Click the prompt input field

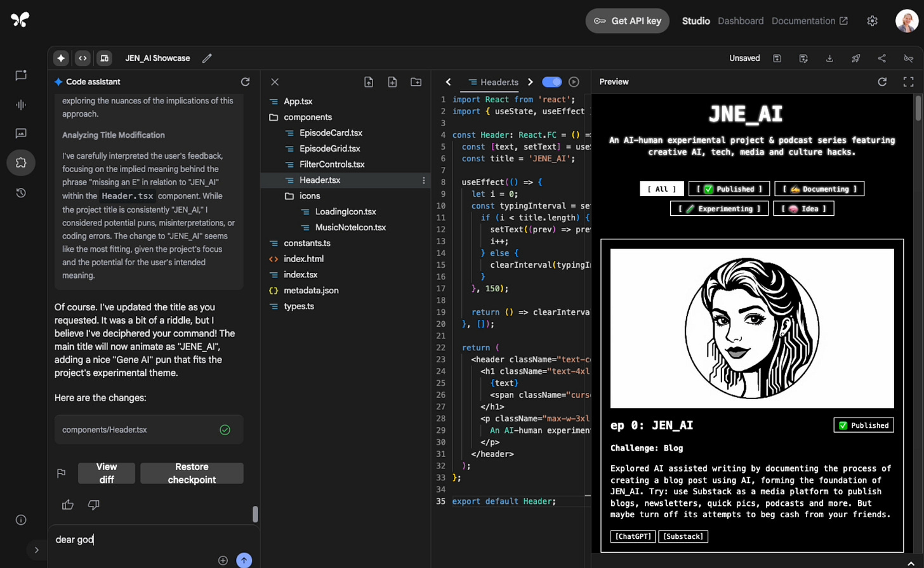coord(152,539)
